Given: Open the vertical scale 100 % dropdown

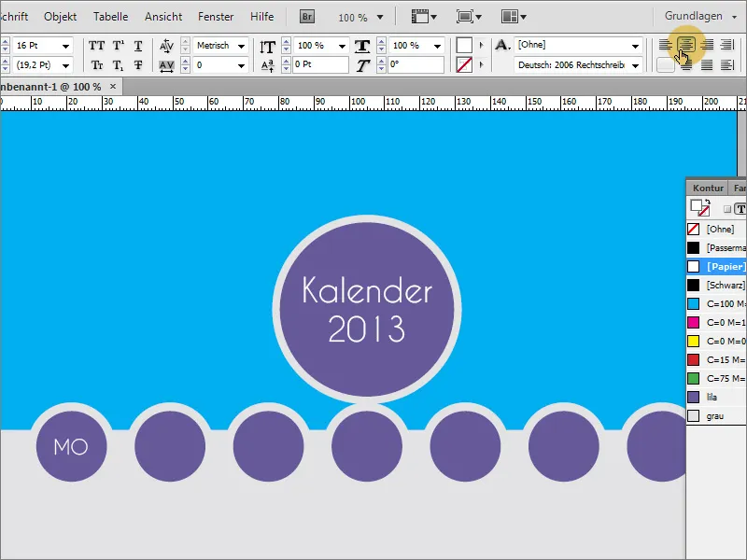Looking at the screenshot, I should pyautogui.click(x=342, y=46).
